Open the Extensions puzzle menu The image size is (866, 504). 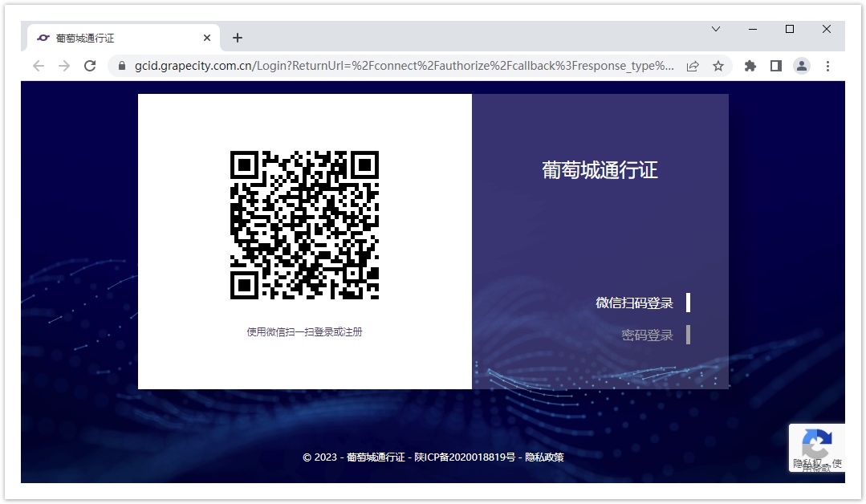tap(750, 67)
